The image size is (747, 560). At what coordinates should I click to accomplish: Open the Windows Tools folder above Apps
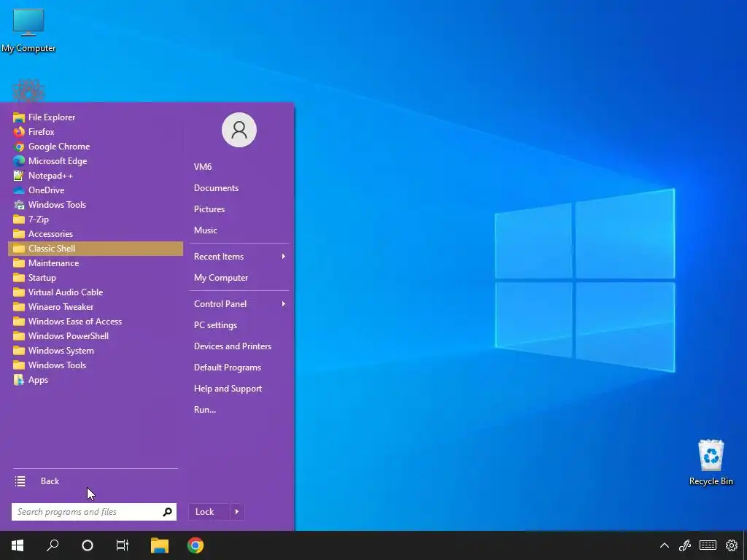tap(96, 365)
